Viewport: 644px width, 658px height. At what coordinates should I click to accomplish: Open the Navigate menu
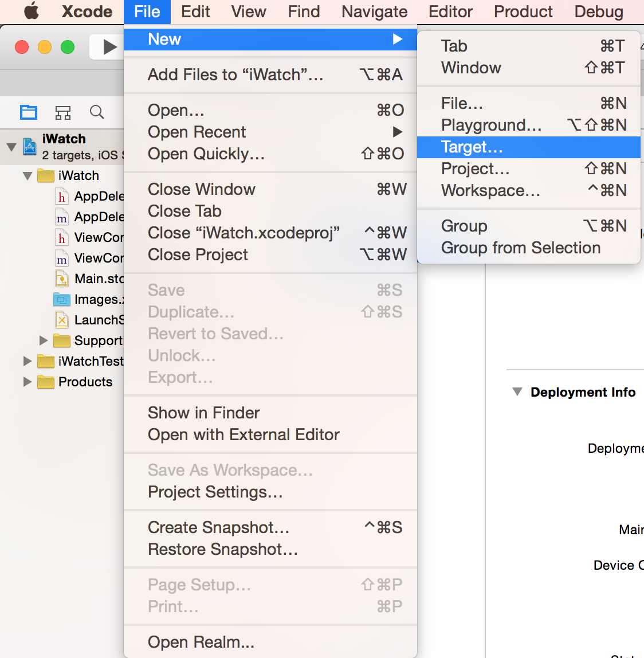[x=375, y=11]
